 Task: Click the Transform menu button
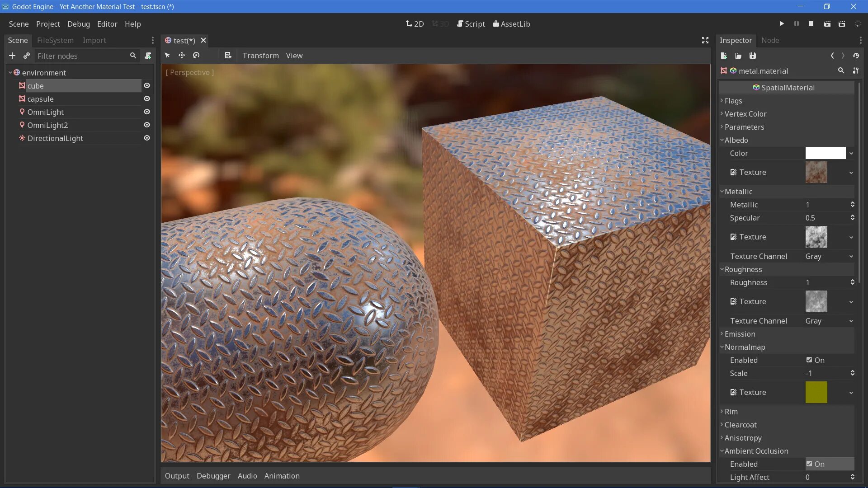point(260,56)
